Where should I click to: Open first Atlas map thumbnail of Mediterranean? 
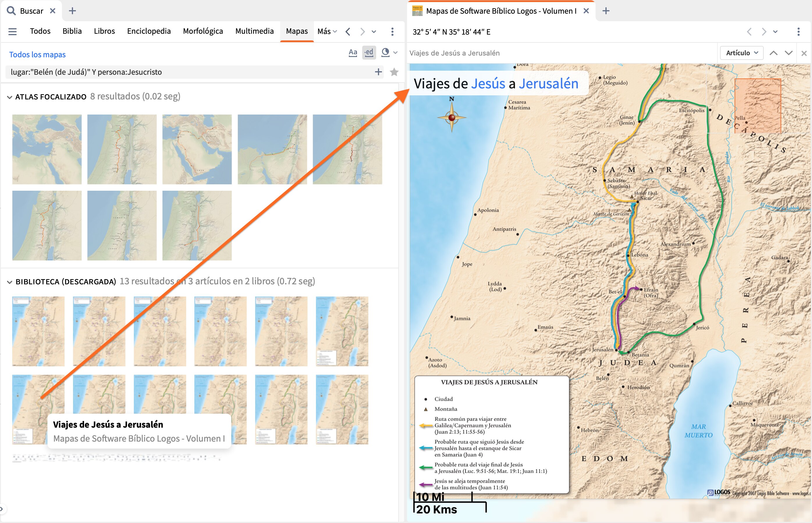click(x=47, y=149)
